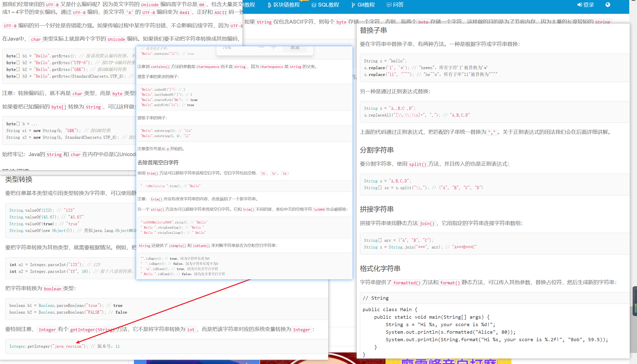Screen dimensions: 637x364
Task: Click the split() inline code
Action: pos(418,164)
